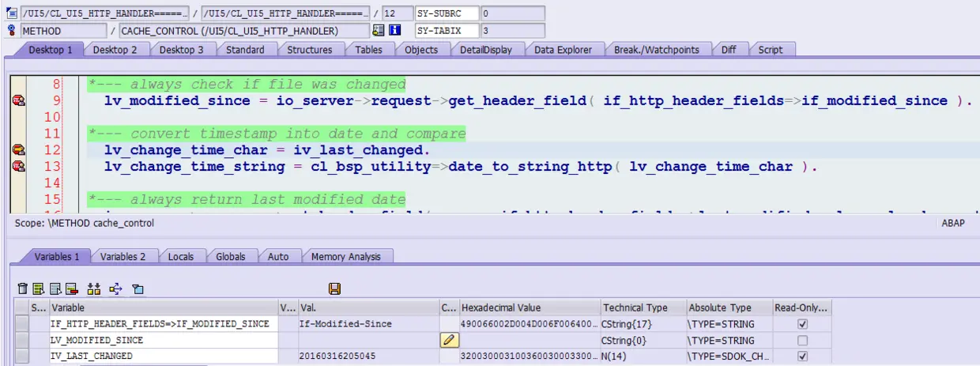Click the navigation icon left of info icon
The width and height of the screenshot is (980, 366).
379,30
